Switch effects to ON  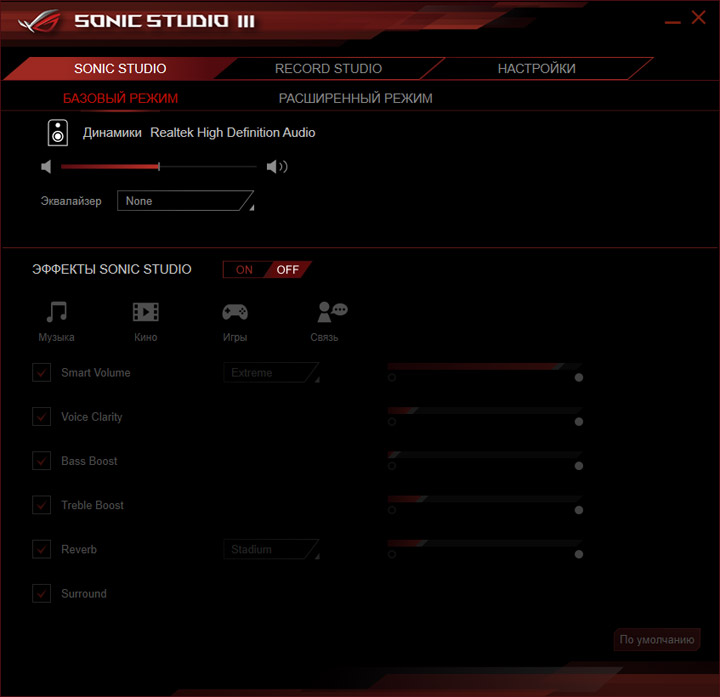coord(244,270)
